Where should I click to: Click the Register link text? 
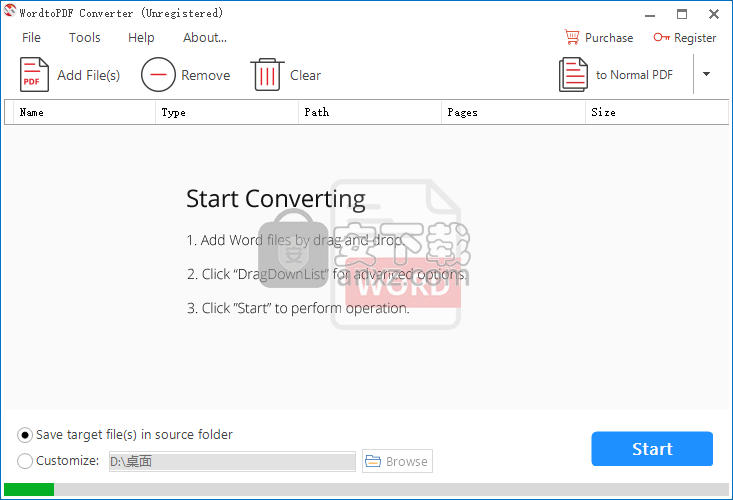695,38
